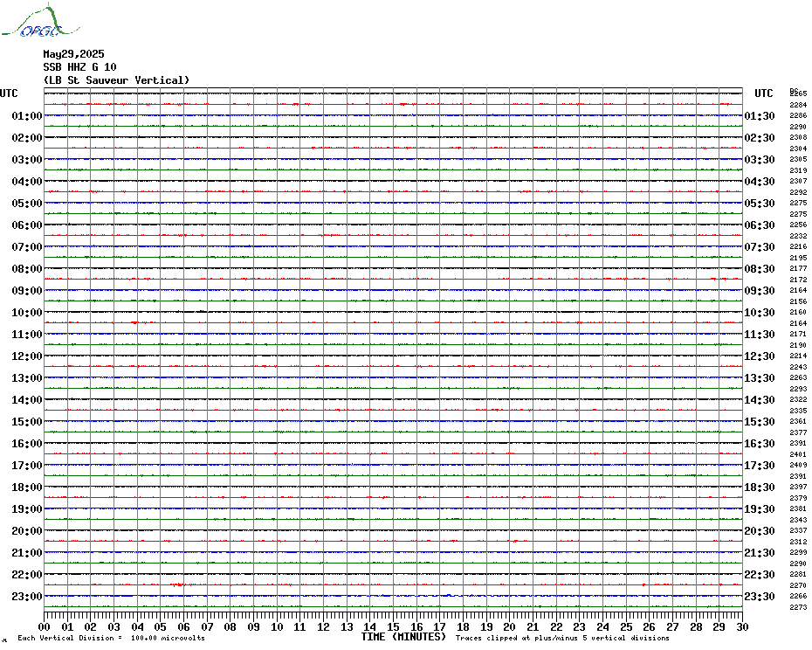Select the date text May29,2025

click(73, 54)
